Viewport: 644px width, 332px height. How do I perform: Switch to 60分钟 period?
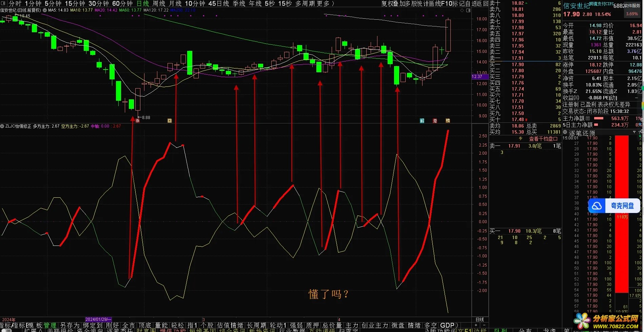point(122,3)
